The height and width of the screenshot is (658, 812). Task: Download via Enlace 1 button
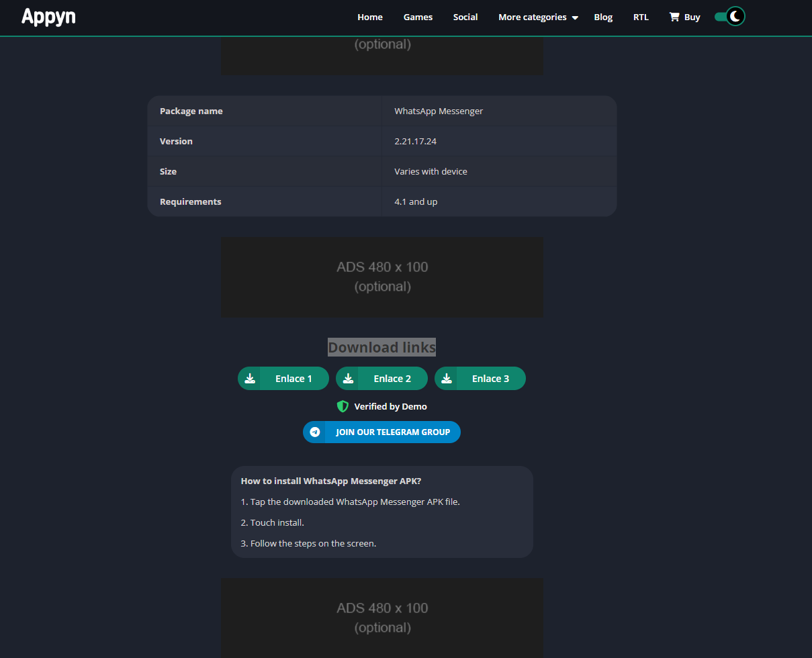coord(283,379)
